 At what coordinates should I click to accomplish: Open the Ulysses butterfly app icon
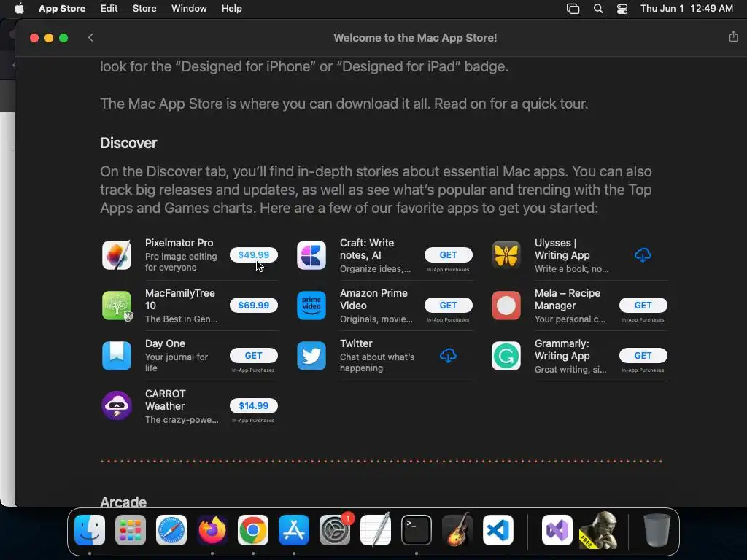[506, 255]
